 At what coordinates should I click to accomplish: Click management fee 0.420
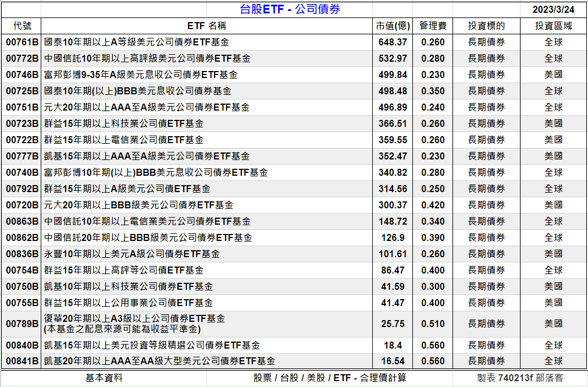pos(433,205)
